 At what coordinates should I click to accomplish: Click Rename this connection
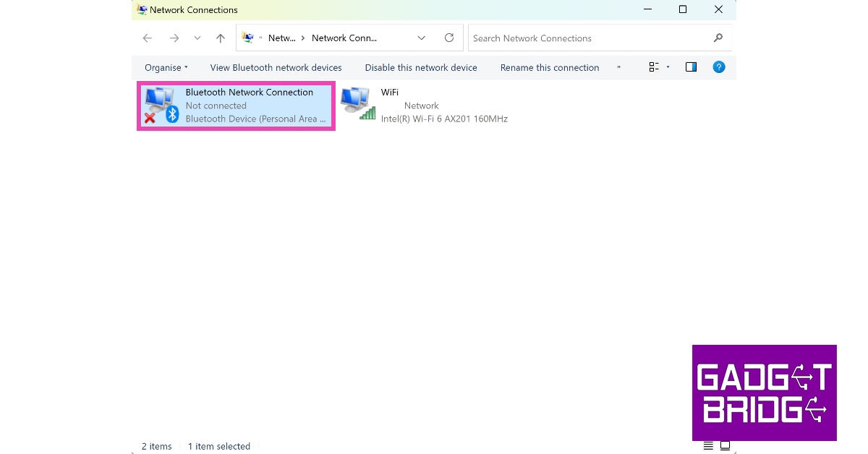pyautogui.click(x=550, y=67)
